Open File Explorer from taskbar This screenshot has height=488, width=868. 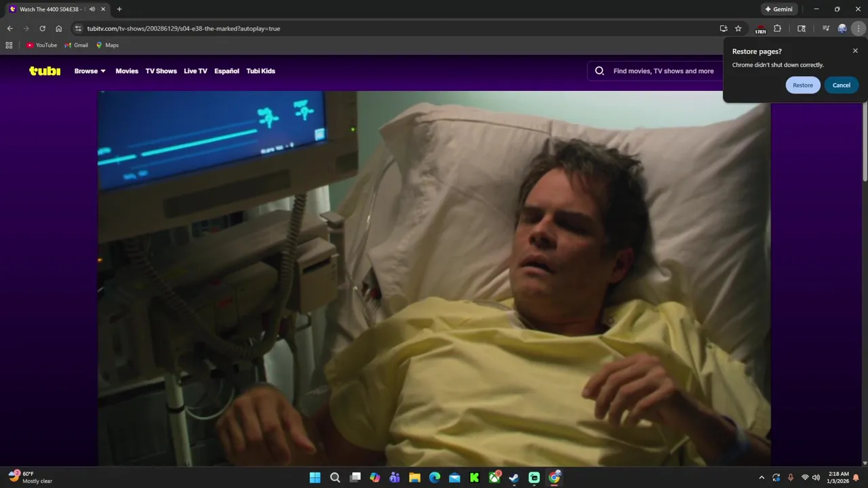[x=414, y=478]
